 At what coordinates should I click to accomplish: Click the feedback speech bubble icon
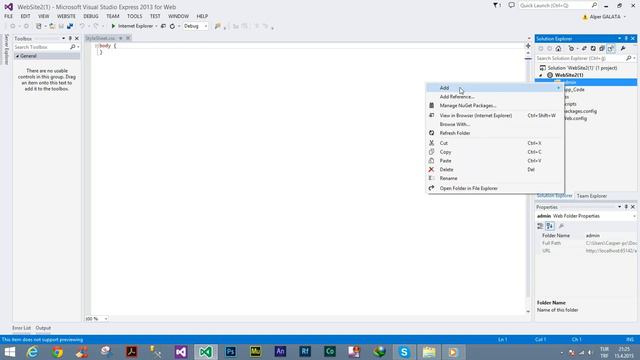[511, 5]
